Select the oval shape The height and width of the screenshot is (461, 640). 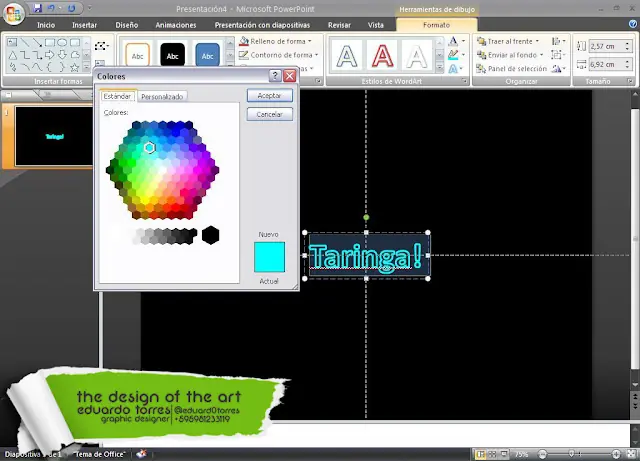[x=62, y=42]
